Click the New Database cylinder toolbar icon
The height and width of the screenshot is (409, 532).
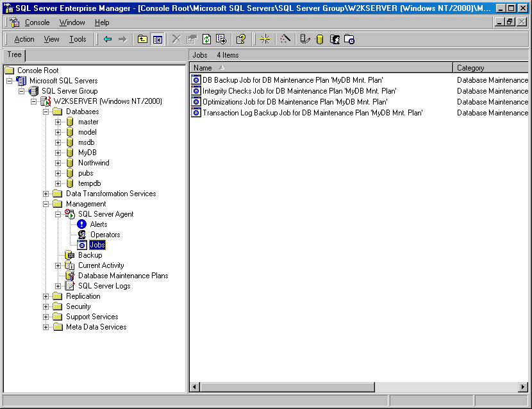(x=320, y=39)
